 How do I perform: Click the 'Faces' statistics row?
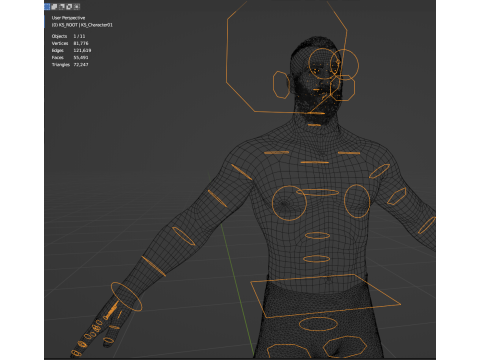(70, 57)
